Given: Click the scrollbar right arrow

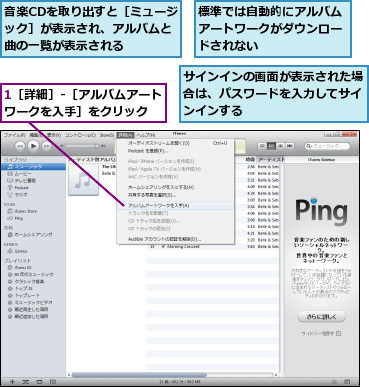Looking at the screenshot, I should (276, 375).
